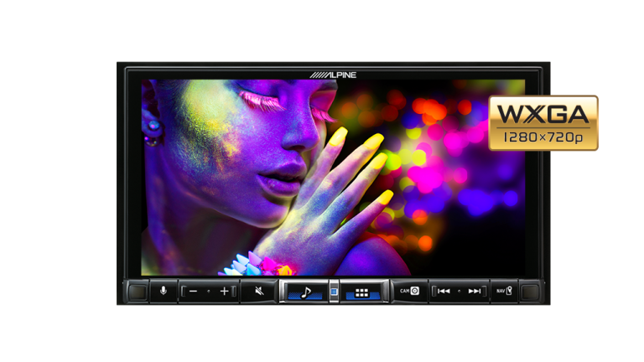Open the music note audio source button
The height and width of the screenshot is (362, 644).
pos(304,292)
